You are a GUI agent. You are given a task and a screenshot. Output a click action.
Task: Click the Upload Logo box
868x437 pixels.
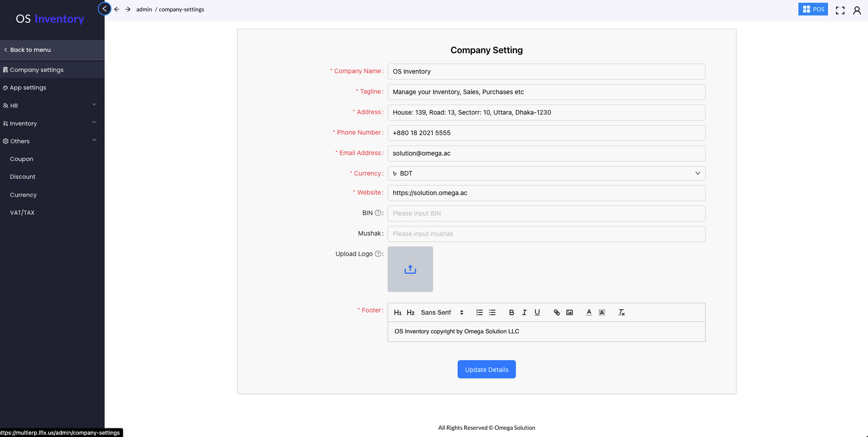[x=410, y=269]
